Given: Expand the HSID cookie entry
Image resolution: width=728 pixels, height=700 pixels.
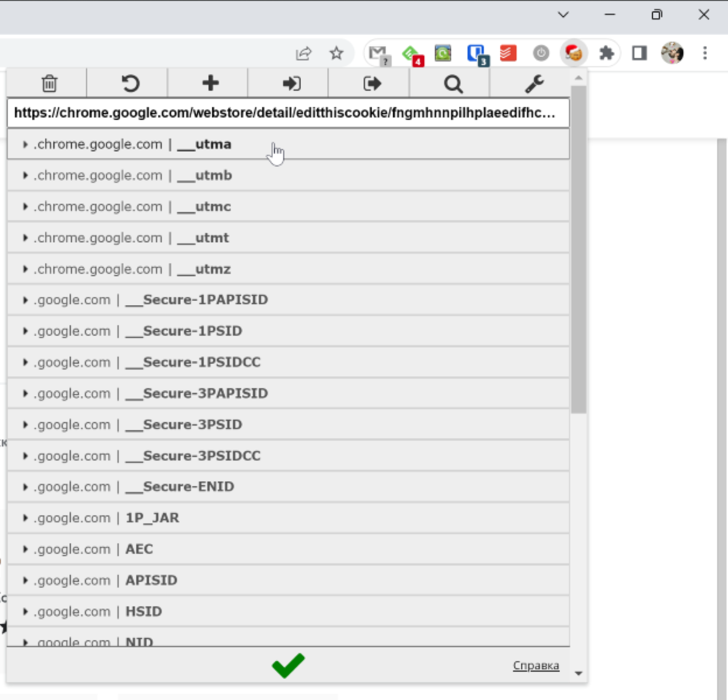Looking at the screenshot, I should point(288,611).
